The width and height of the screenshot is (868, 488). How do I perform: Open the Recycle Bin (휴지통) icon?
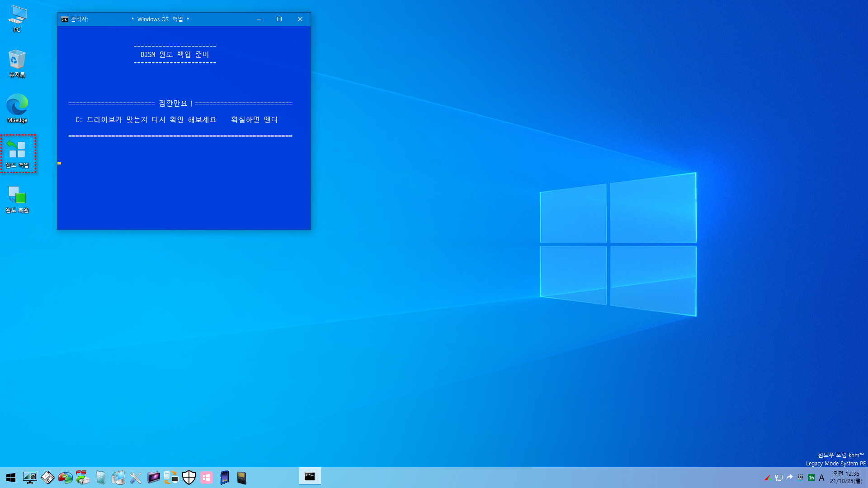click(17, 64)
